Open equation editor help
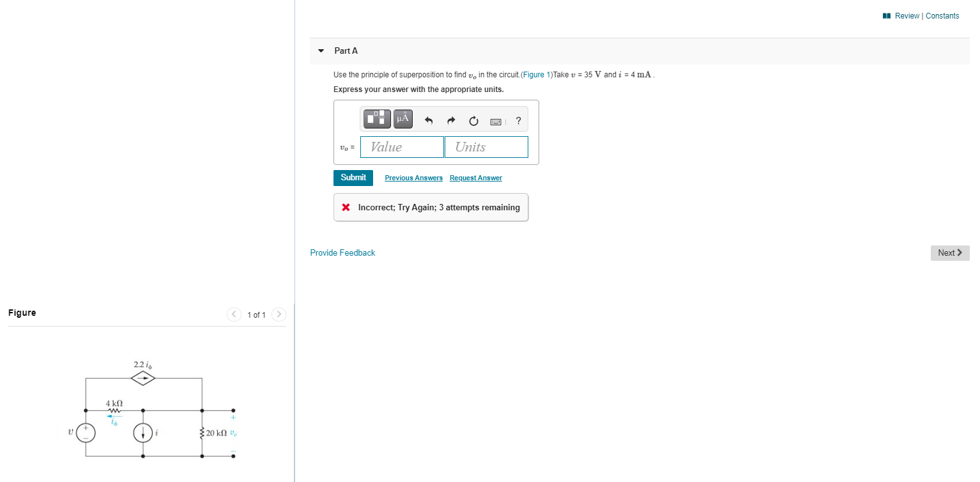980x482 pixels. tap(518, 121)
